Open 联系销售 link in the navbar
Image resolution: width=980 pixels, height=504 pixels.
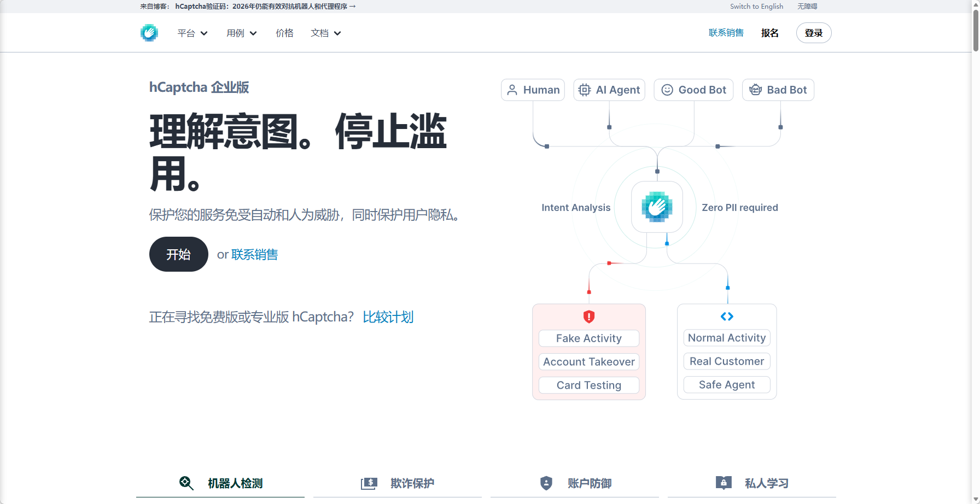(726, 33)
